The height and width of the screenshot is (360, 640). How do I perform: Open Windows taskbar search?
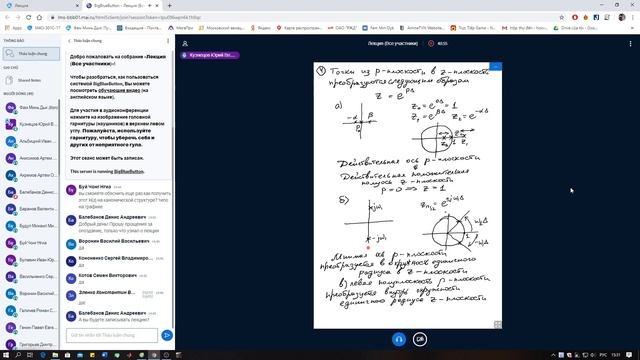click(x=18, y=355)
